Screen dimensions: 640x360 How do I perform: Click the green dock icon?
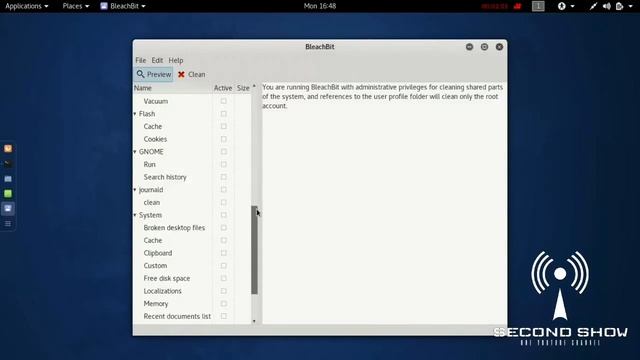8,194
